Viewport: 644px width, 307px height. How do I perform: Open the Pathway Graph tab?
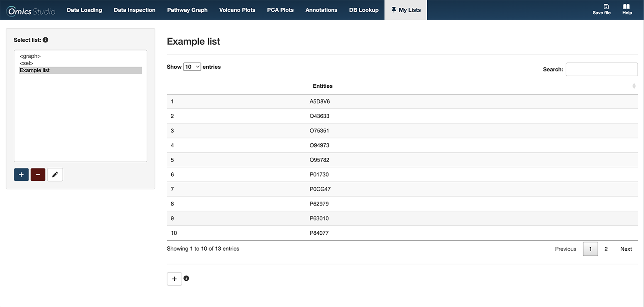point(187,10)
